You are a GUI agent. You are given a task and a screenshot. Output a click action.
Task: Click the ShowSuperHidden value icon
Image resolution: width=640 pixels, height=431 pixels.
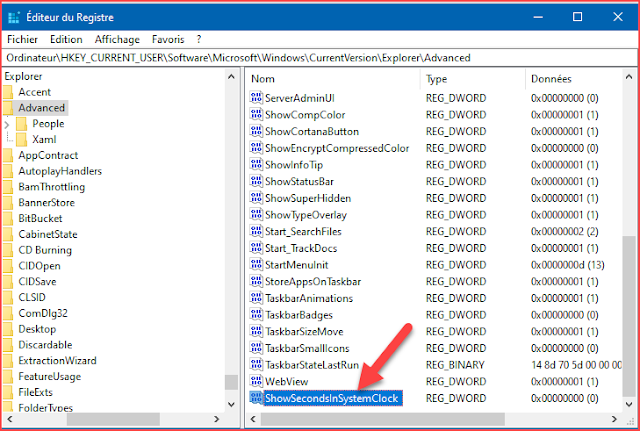tap(256, 198)
